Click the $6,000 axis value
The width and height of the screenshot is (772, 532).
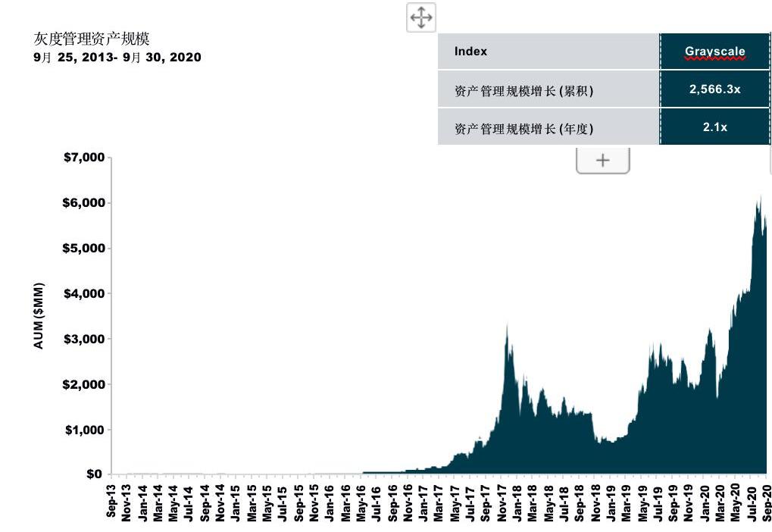[84, 202]
